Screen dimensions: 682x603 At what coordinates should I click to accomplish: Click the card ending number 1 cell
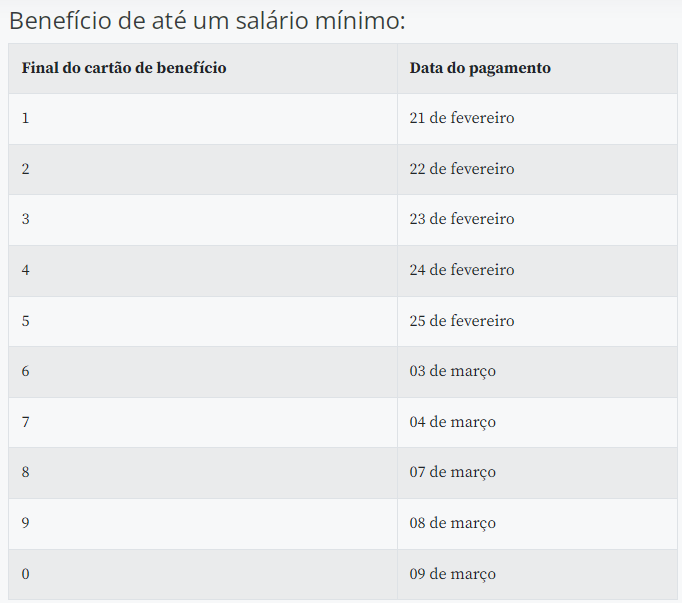26,118
